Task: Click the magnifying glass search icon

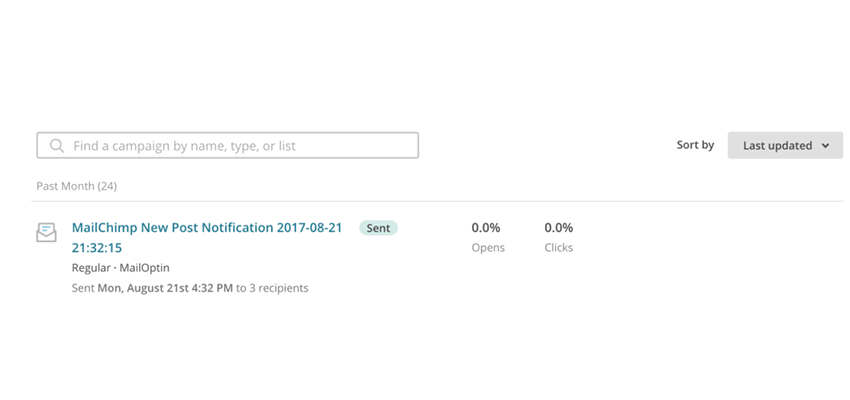Action: coord(57,146)
